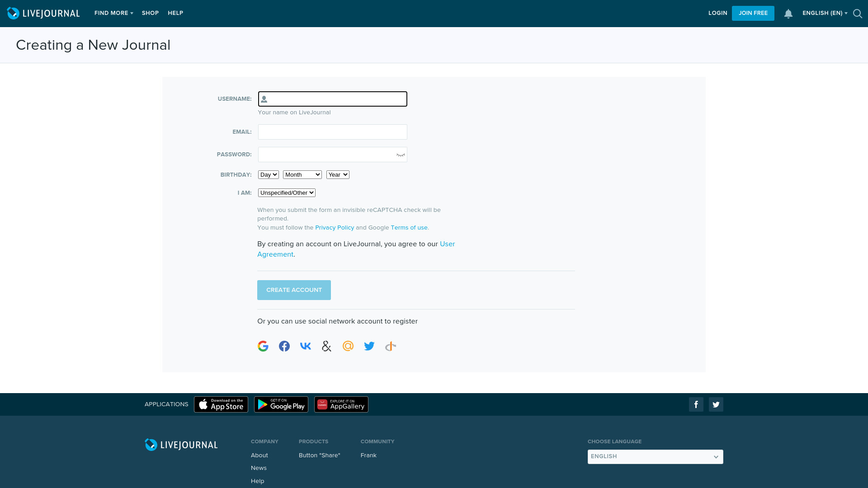This screenshot has width=868, height=488.
Task: Click the LiveJournal logo in header
Action: [x=43, y=13]
